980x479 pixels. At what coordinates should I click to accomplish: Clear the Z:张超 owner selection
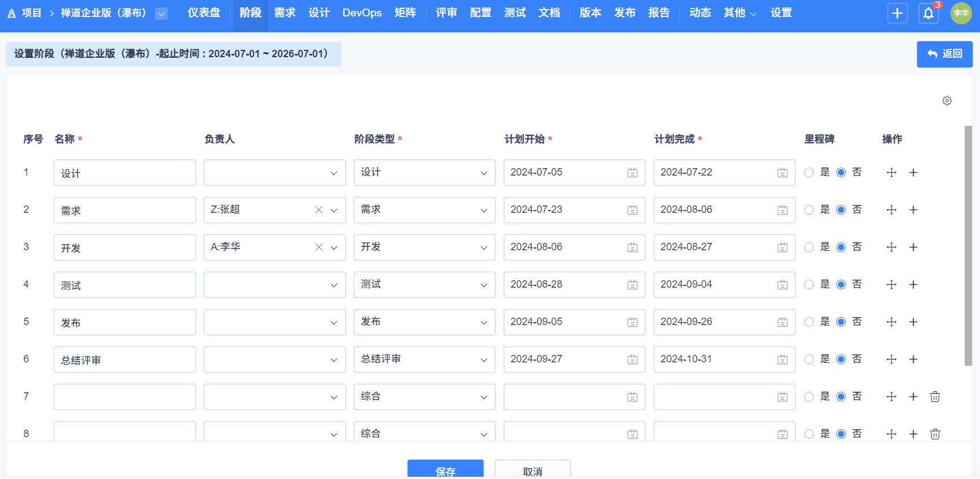click(x=319, y=210)
